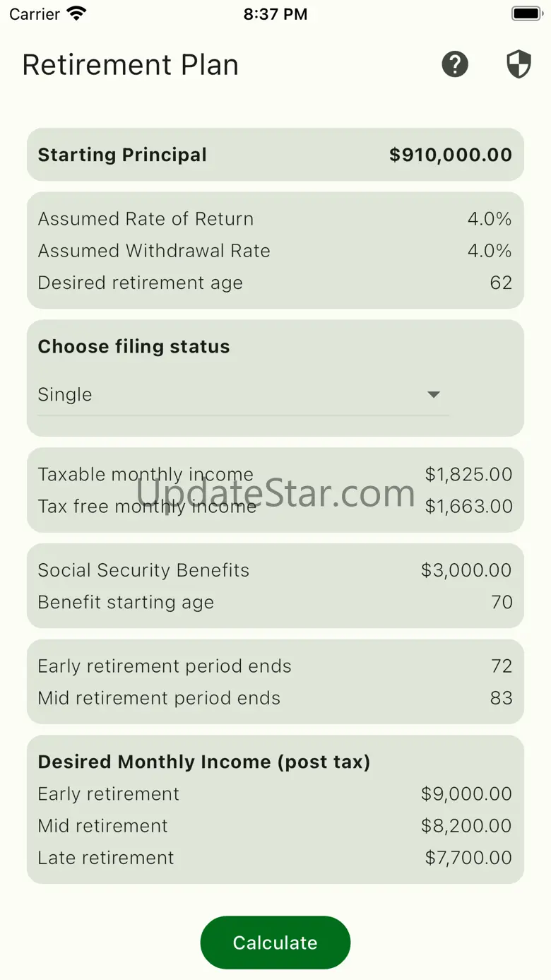Edit the Starting Principal amount $910,000.00

[x=450, y=155]
